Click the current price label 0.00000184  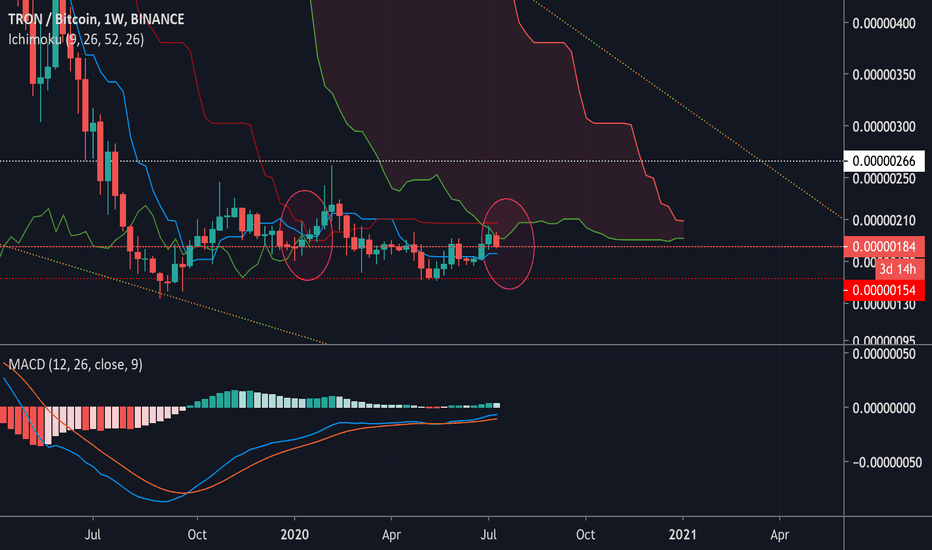(x=884, y=247)
